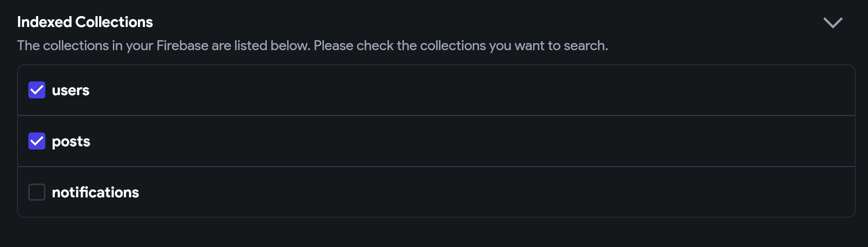Click the "posts" collection label

[71, 141]
